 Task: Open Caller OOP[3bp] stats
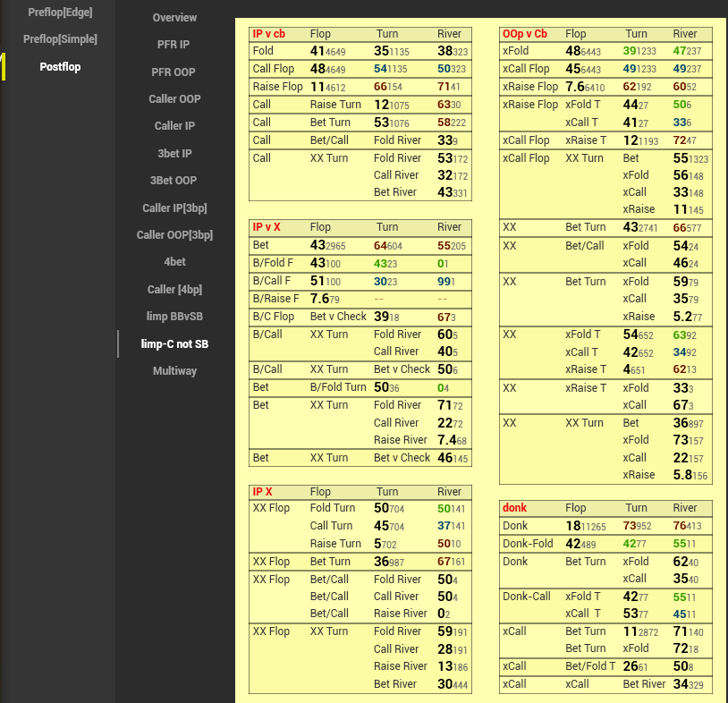174,235
